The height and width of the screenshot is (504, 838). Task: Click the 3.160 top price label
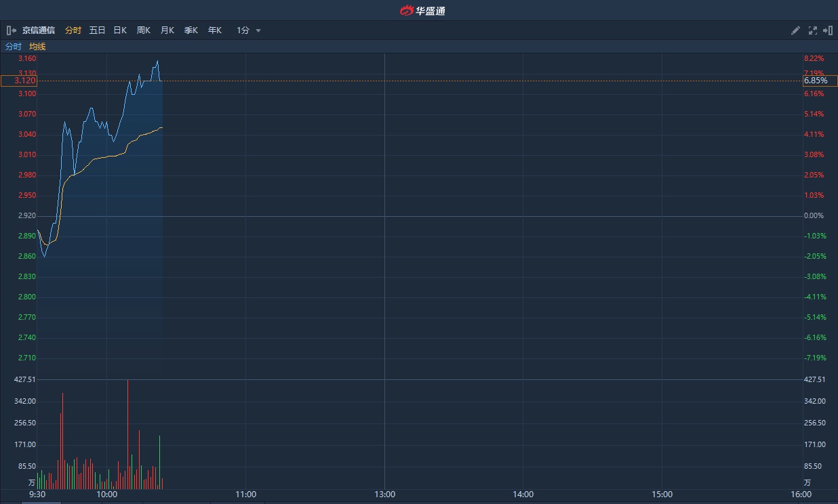click(27, 59)
